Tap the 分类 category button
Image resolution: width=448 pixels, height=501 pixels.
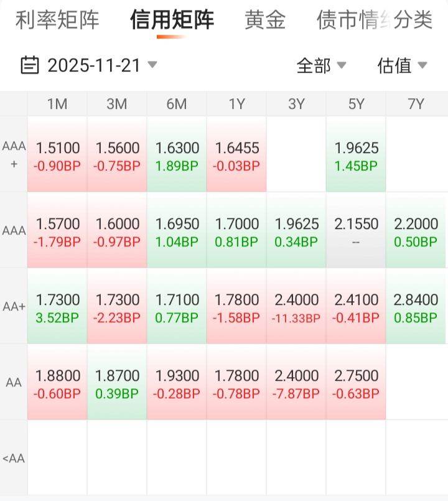[x=413, y=21]
